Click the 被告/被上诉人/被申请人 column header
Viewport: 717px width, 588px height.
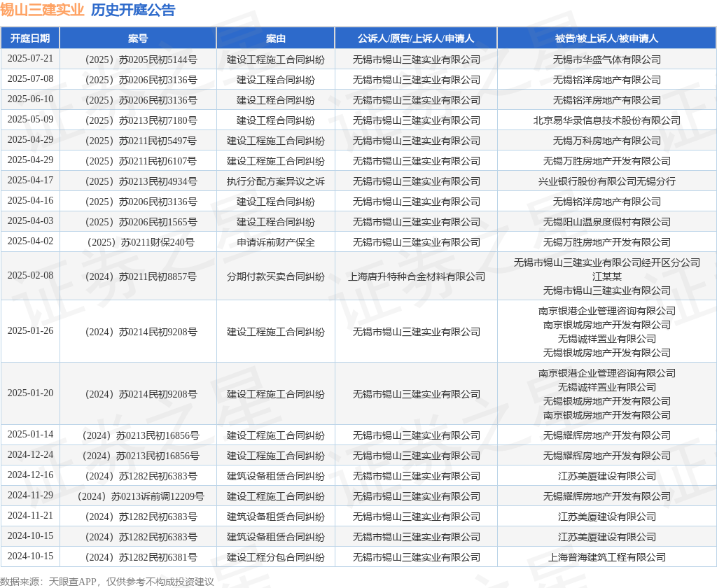(607, 38)
